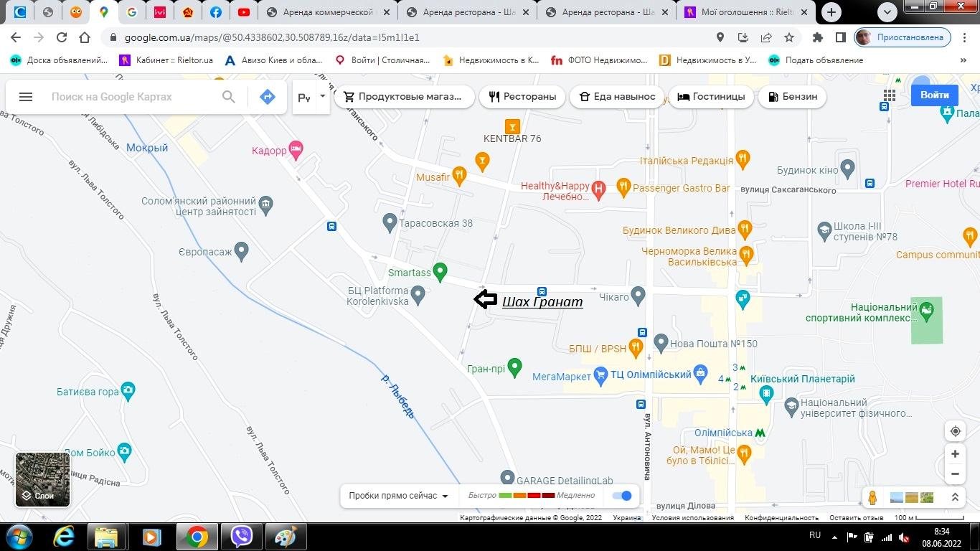Click the search magnifier in Maps
The image size is (980, 551).
[x=228, y=97]
